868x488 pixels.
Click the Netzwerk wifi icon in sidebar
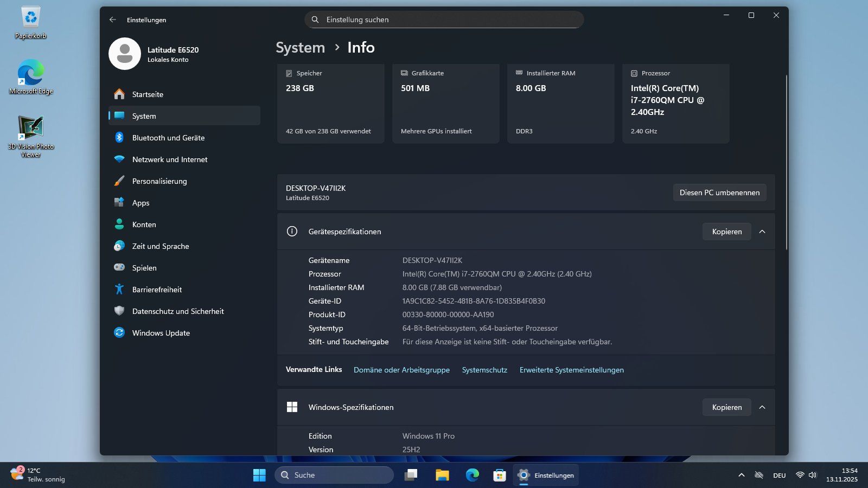tap(119, 159)
